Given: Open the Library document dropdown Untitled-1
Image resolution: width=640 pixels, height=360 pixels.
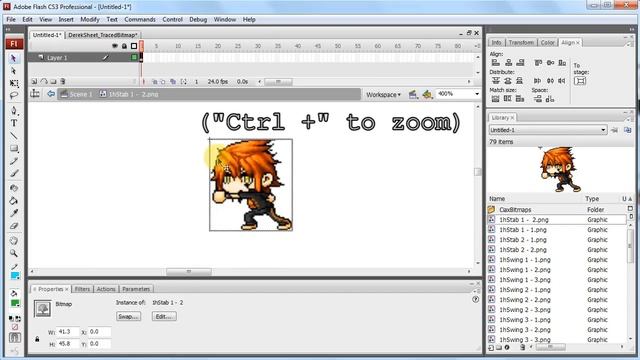Looking at the screenshot, I should point(548,130).
